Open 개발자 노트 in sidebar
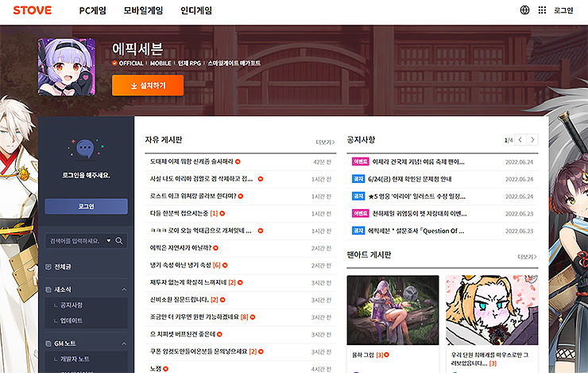This screenshot has width=588, height=373. click(x=75, y=359)
